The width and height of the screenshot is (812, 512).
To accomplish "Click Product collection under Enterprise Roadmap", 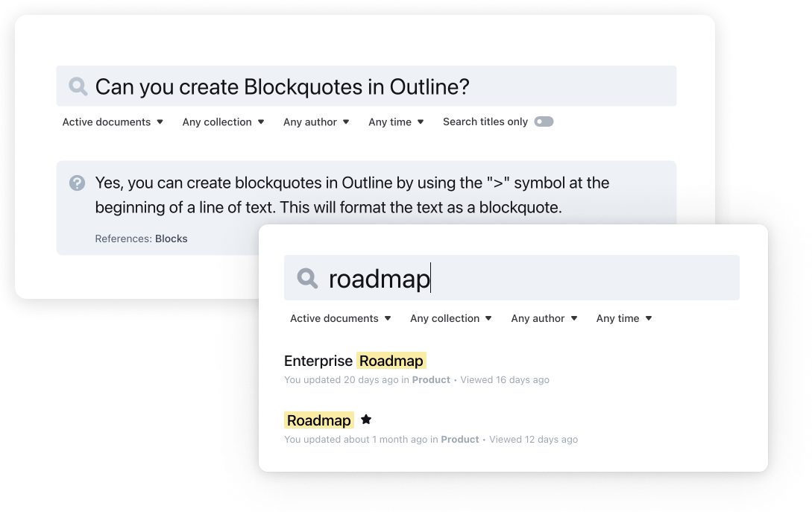I will (x=431, y=379).
